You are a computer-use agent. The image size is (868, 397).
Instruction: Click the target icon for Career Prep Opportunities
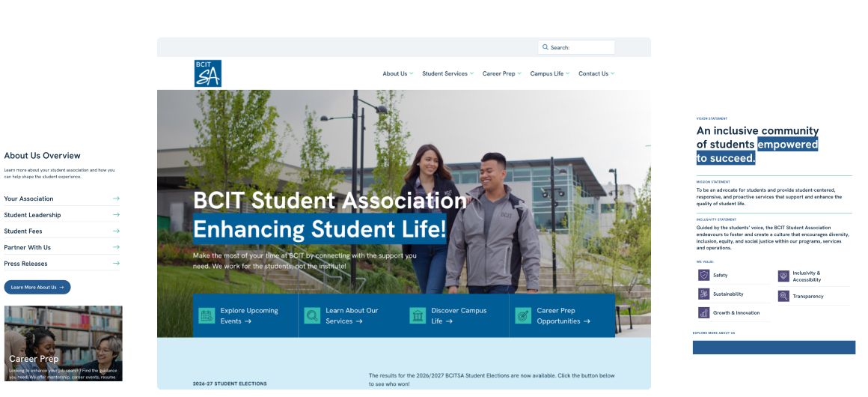tap(523, 315)
